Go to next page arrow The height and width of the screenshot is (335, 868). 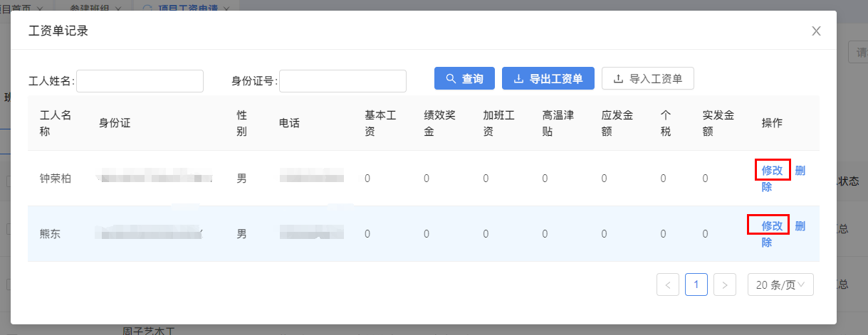724,285
